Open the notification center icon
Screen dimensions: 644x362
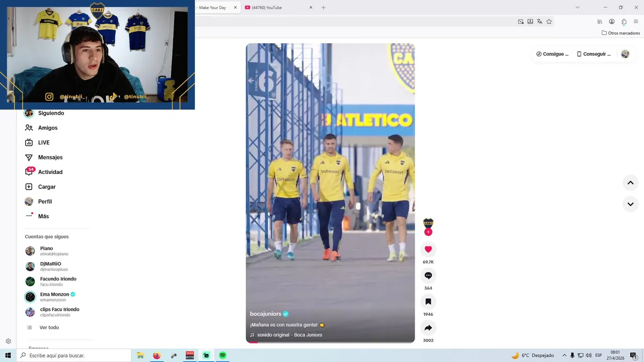[633, 355]
